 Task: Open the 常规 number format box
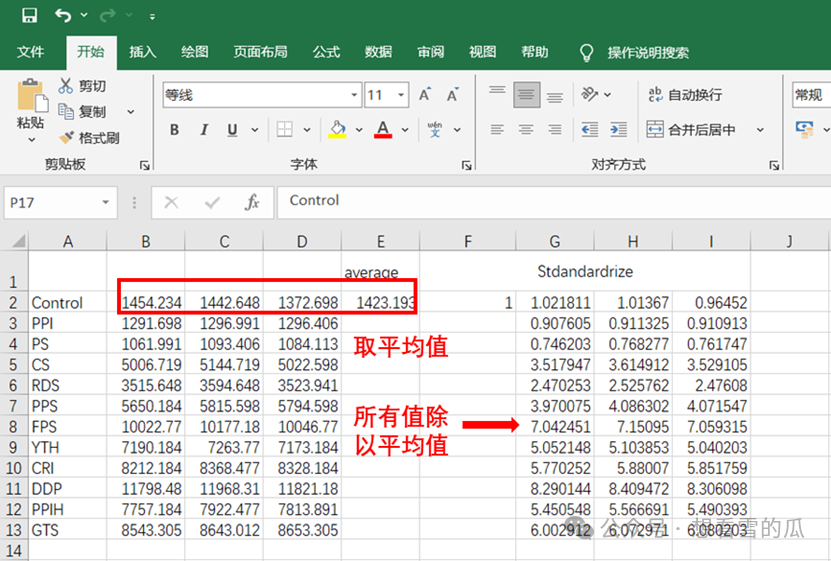(x=811, y=95)
